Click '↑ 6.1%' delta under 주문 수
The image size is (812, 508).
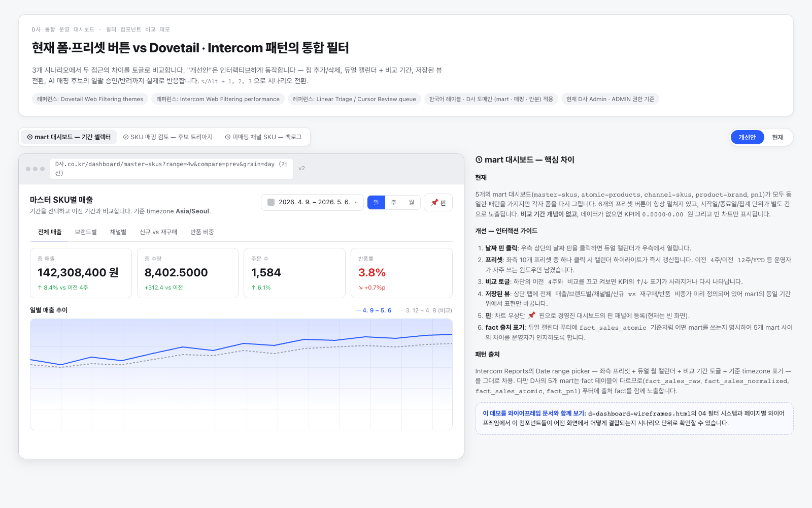pos(261,288)
